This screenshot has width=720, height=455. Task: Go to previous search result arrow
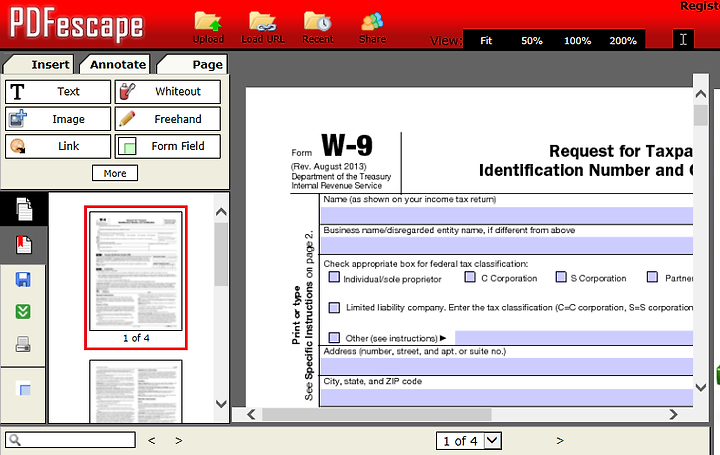(x=152, y=440)
